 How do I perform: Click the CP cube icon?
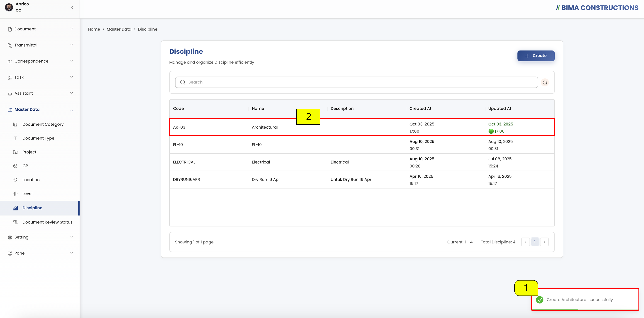pyautogui.click(x=15, y=166)
